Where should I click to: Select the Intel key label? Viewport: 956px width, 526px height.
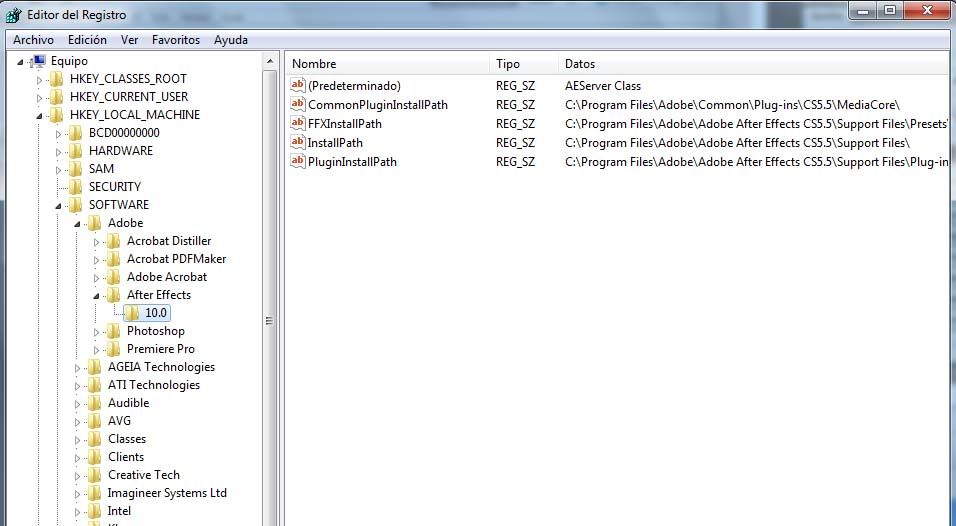click(x=120, y=511)
